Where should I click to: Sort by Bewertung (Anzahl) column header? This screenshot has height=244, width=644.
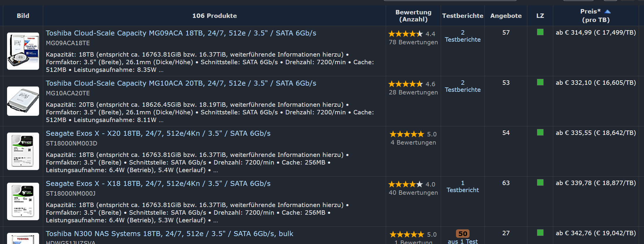(413, 16)
